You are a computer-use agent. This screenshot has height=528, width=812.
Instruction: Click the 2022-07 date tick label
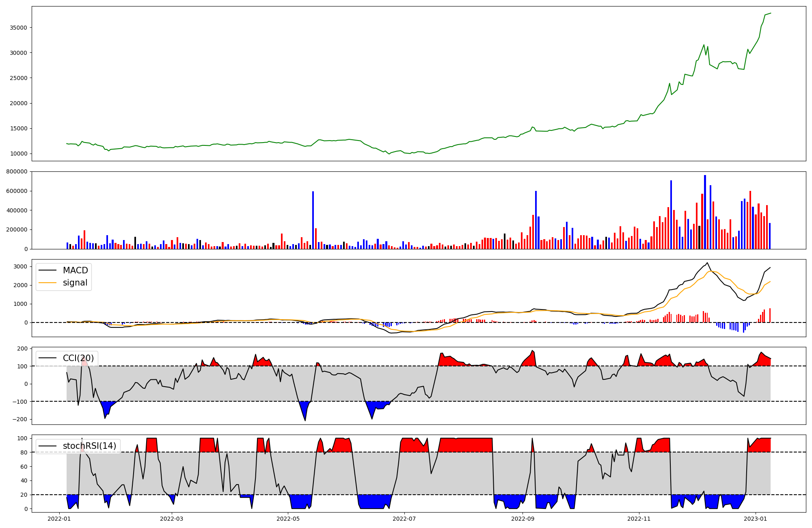pos(404,519)
